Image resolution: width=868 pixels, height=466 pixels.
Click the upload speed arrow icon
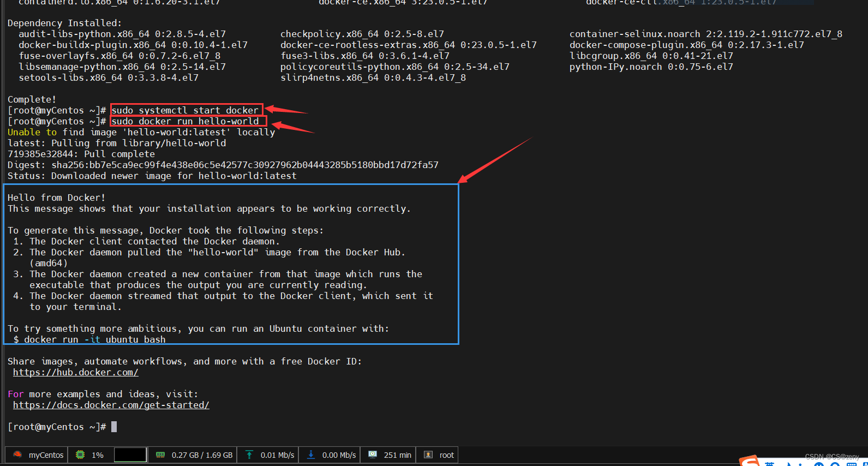(249, 455)
